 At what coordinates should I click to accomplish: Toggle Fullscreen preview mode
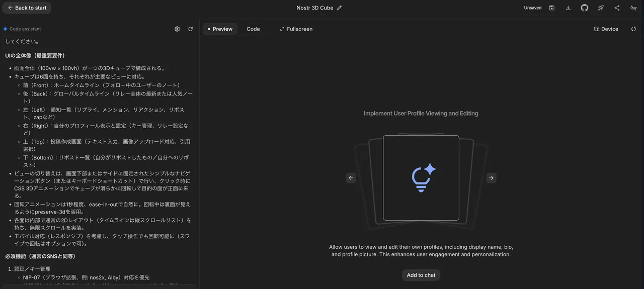click(x=296, y=29)
